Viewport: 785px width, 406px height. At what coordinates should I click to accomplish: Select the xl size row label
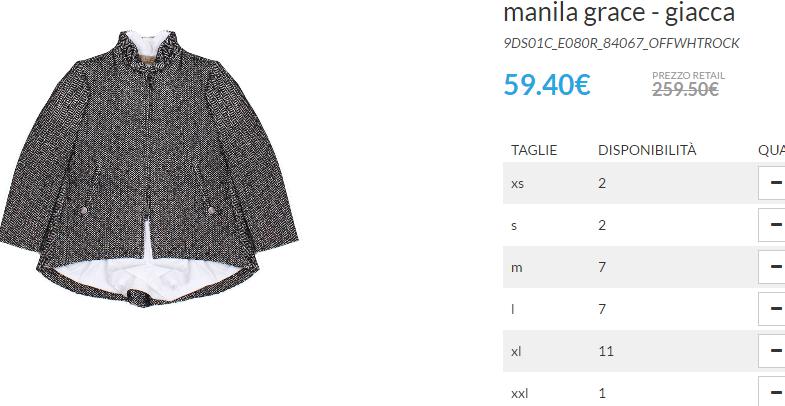516,351
